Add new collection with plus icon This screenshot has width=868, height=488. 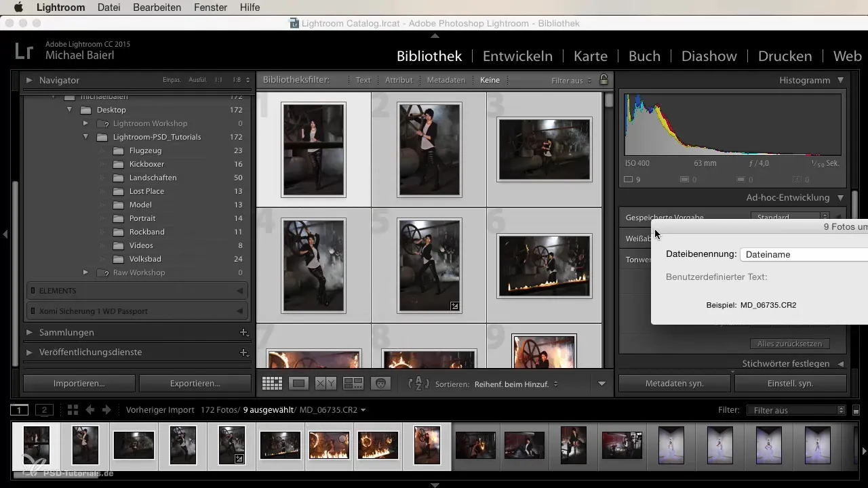(x=243, y=332)
